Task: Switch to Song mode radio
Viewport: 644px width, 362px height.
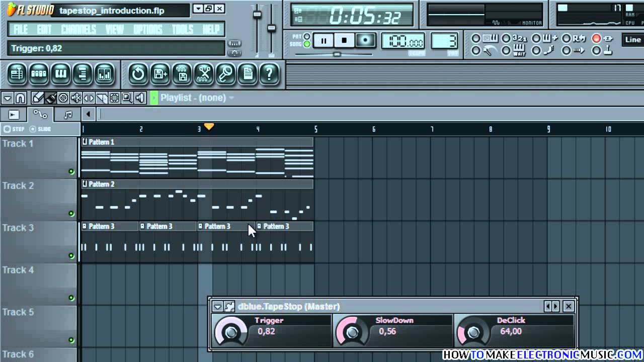Action: coord(307,44)
